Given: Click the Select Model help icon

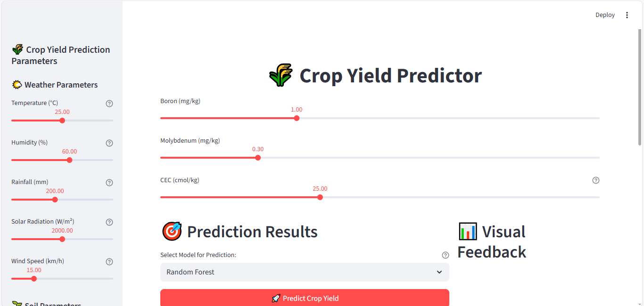Looking at the screenshot, I should 446,255.
